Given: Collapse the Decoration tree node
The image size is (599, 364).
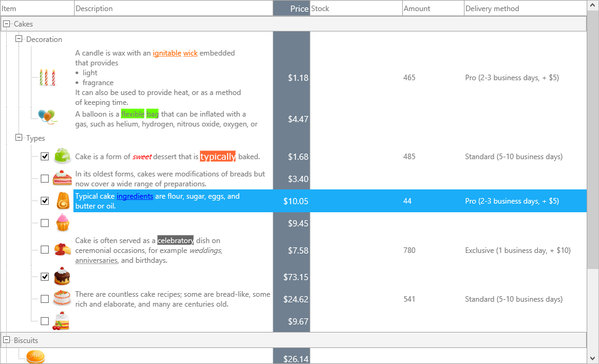Looking at the screenshot, I should point(19,39).
